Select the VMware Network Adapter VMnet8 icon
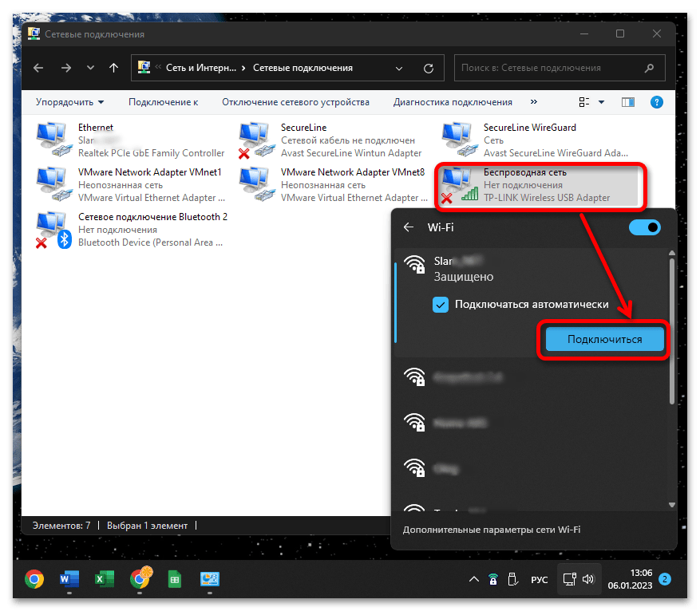Viewport: 700px width, 611px height. (257, 184)
